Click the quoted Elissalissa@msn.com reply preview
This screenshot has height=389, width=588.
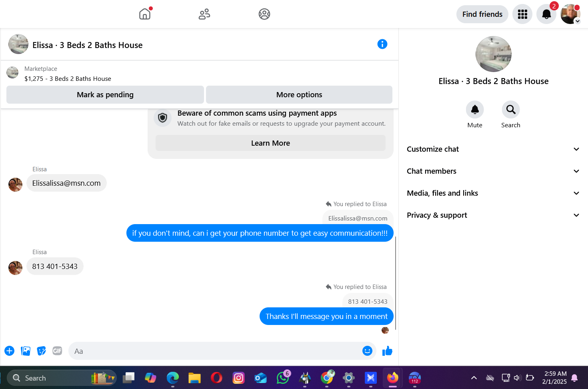358,218
